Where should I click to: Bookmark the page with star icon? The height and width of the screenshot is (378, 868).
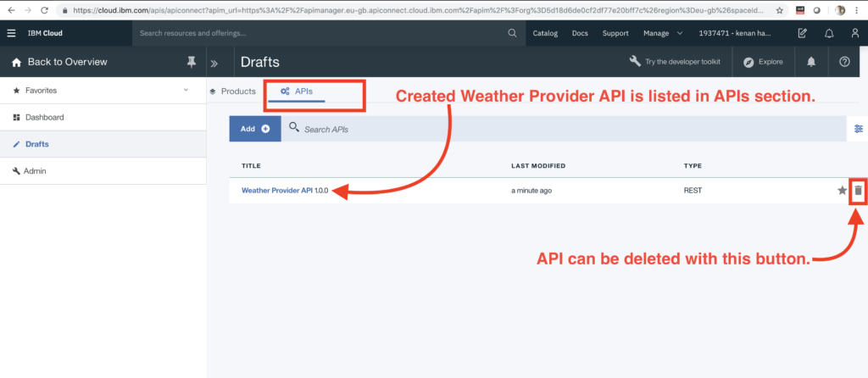pyautogui.click(x=780, y=10)
